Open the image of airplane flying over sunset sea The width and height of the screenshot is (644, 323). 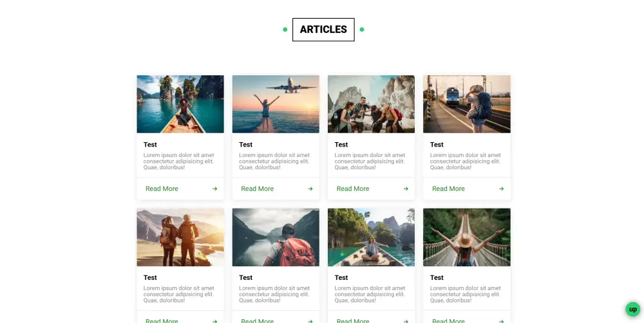[276, 104]
